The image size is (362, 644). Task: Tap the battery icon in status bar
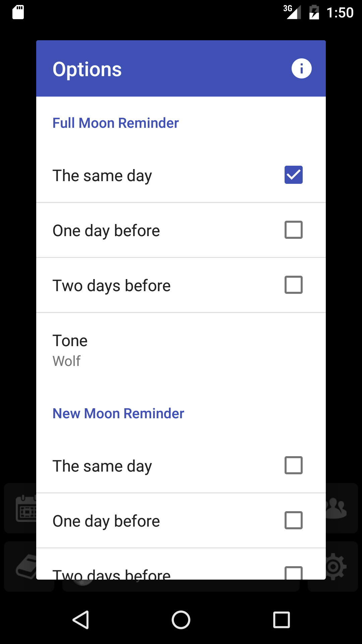(314, 12)
